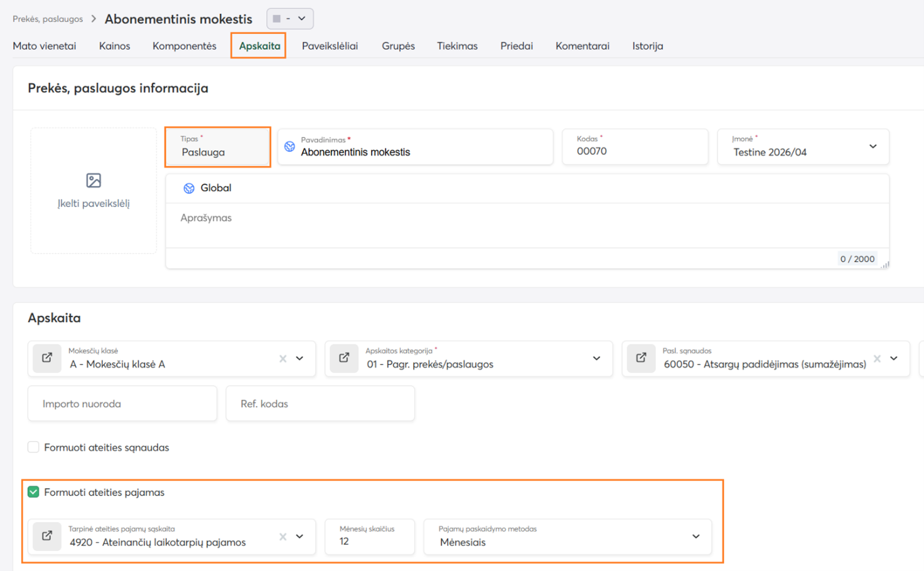The image size is (924, 571).
Task: Switch to the Kainos tab
Action: pos(114,46)
